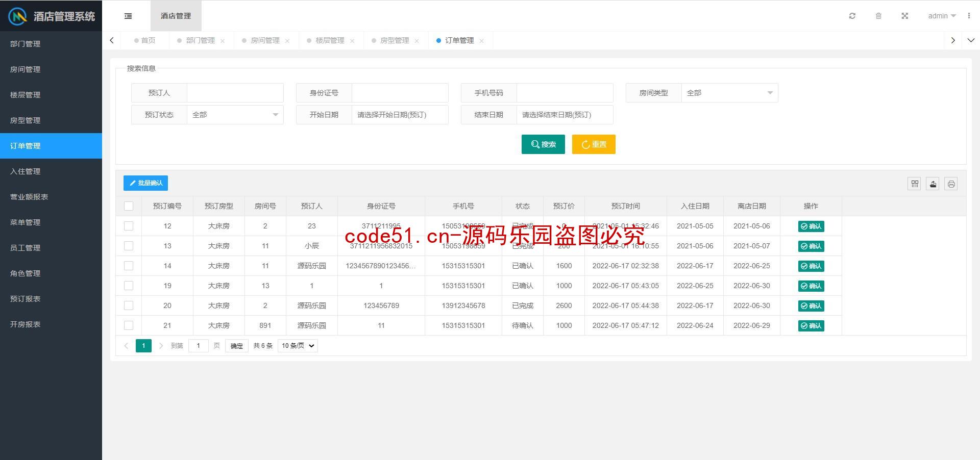Click the refresh icon in top bar
The image size is (980, 460).
[x=852, y=16]
